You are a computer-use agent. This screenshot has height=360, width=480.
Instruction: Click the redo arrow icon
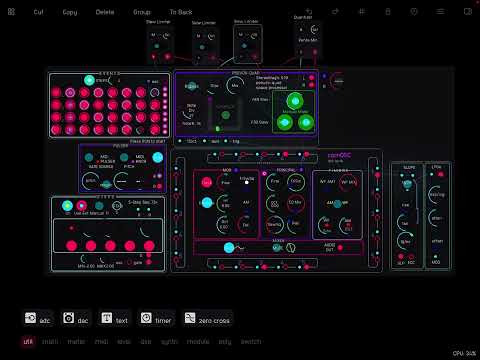[x=335, y=12]
